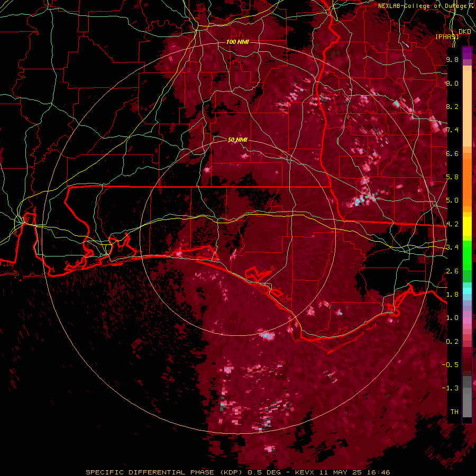476x476 pixels.
Task: Click the DKD label above the scale
Action: pos(465,32)
